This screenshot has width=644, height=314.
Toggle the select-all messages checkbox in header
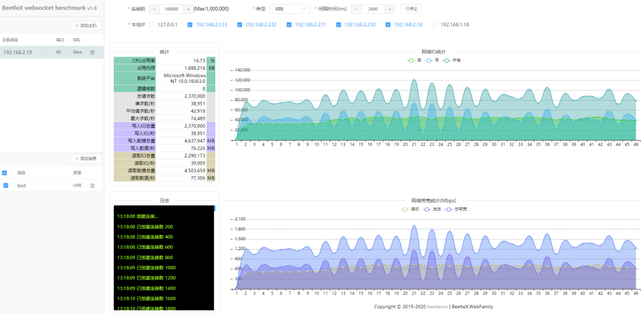coord(5,173)
